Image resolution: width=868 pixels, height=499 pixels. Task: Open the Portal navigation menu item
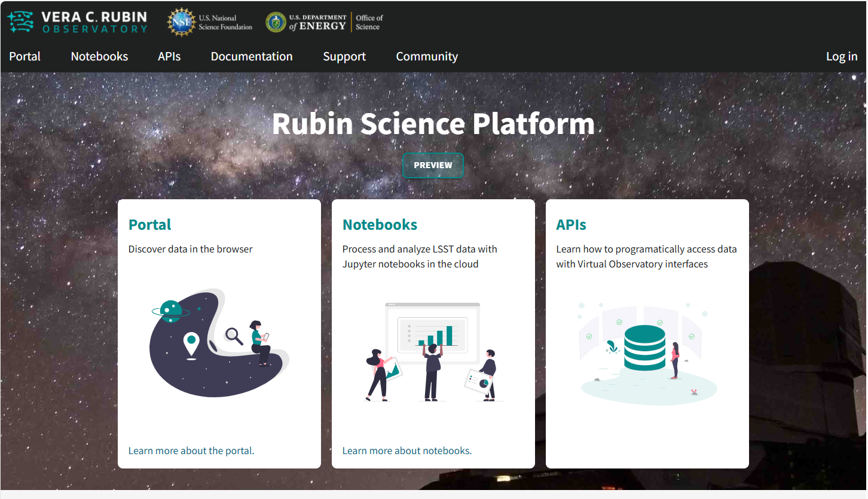tap(25, 56)
